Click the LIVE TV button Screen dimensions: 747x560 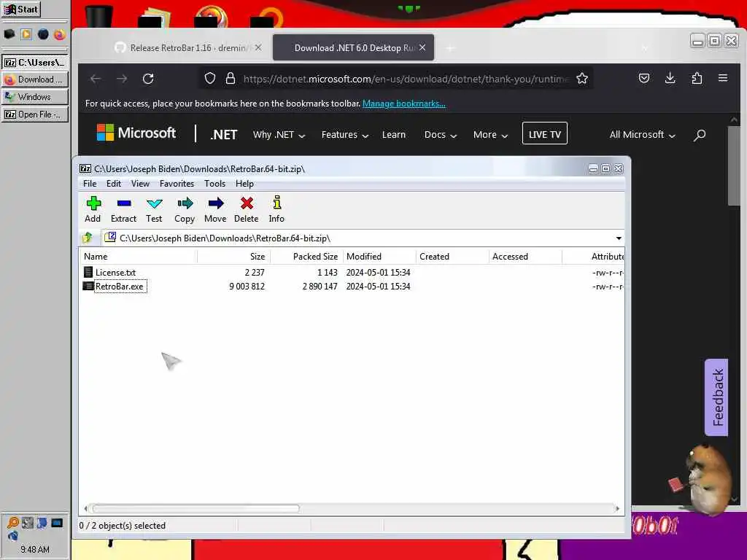pos(544,134)
